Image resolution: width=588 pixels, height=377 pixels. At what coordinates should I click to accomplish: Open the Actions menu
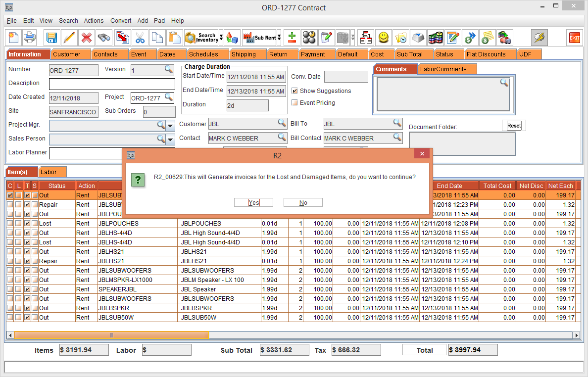coord(94,21)
